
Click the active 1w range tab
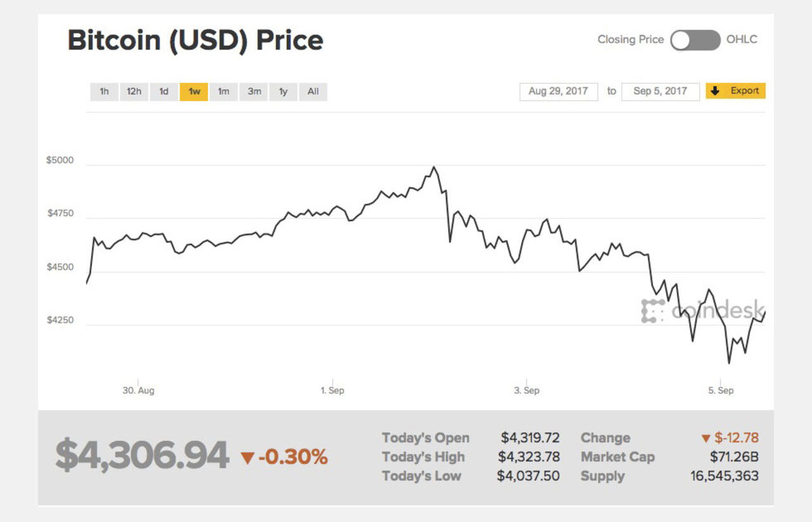click(194, 91)
